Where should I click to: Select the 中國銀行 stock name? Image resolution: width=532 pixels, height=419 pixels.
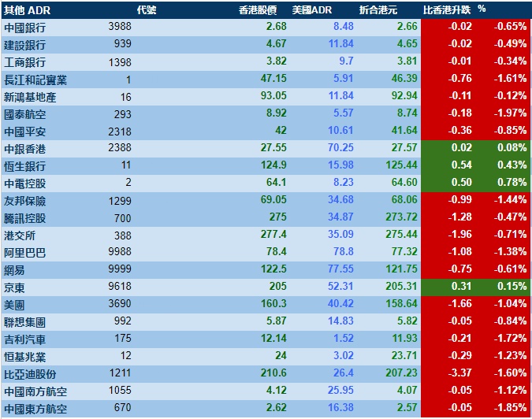(x=24, y=28)
